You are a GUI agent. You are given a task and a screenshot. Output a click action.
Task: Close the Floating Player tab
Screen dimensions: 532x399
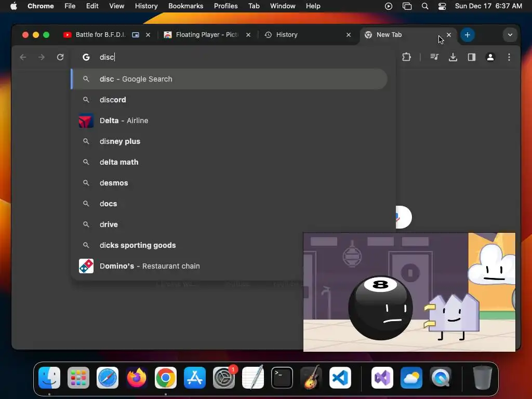click(248, 35)
